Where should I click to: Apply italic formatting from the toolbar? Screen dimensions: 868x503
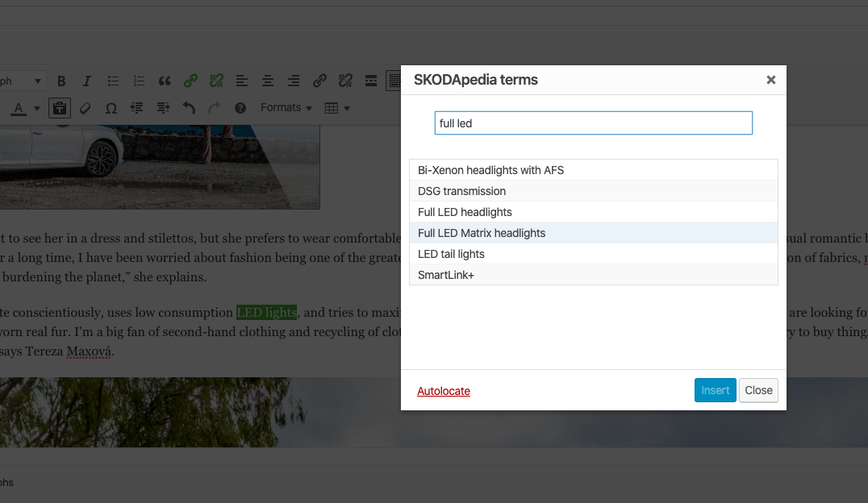[x=87, y=81]
